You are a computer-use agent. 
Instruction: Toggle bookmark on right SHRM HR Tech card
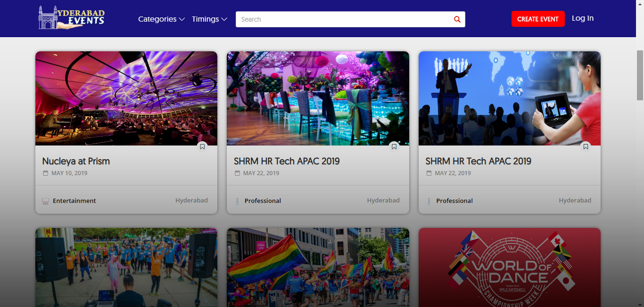pyautogui.click(x=586, y=147)
